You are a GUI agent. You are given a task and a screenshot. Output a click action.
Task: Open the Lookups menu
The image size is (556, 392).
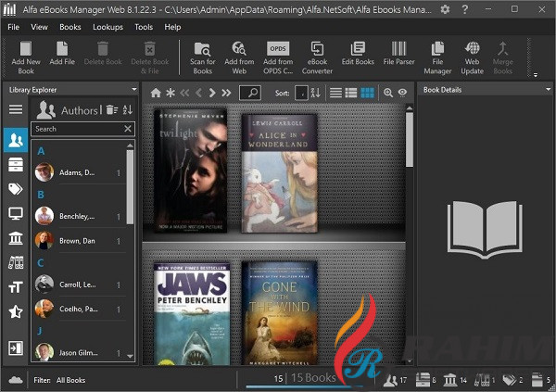[107, 27]
